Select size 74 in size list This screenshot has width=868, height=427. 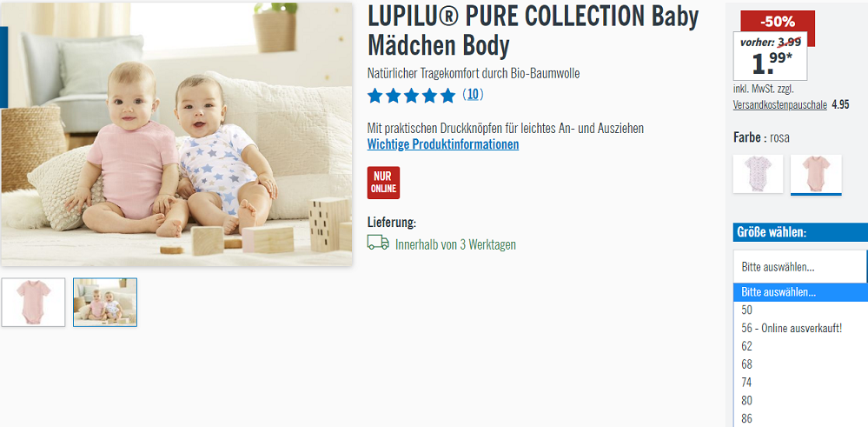click(x=800, y=382)
